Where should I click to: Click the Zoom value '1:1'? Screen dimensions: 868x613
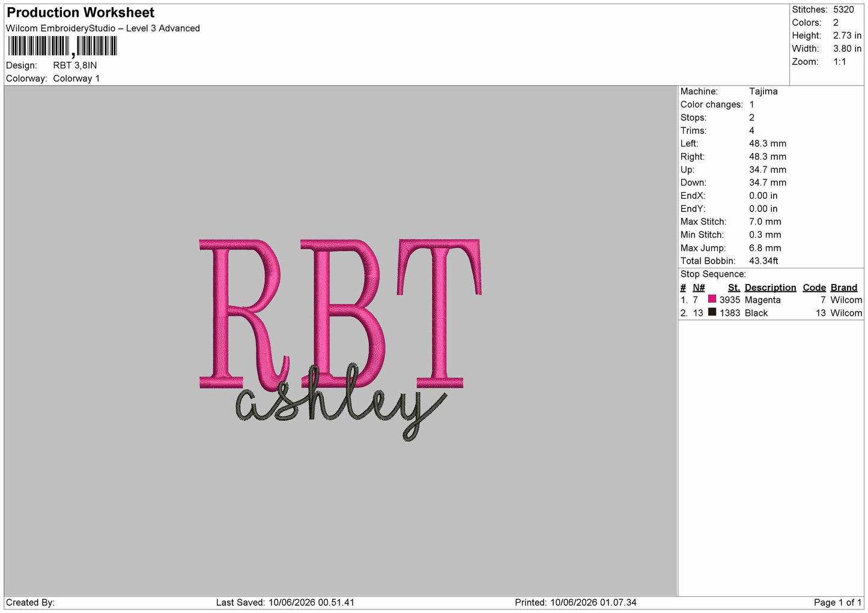[x=839, y=62]
